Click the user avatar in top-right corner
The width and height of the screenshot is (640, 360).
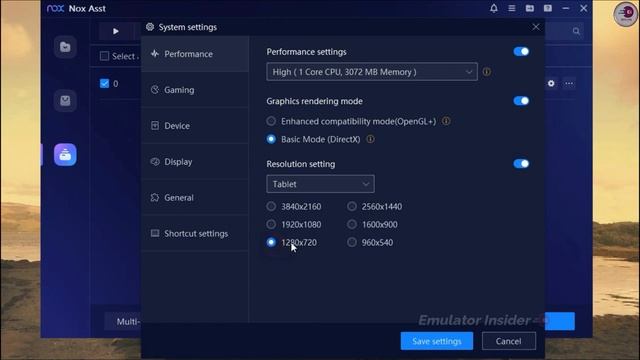coord(625,14)
